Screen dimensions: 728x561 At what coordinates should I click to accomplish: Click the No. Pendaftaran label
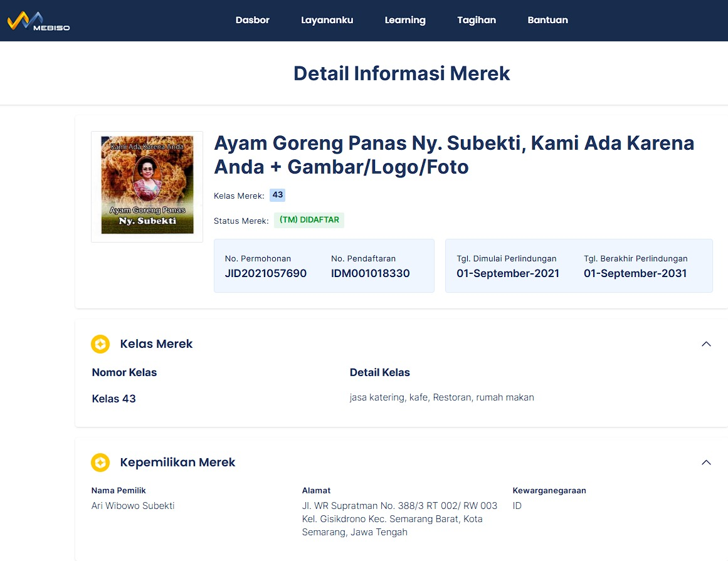(363, 258)
